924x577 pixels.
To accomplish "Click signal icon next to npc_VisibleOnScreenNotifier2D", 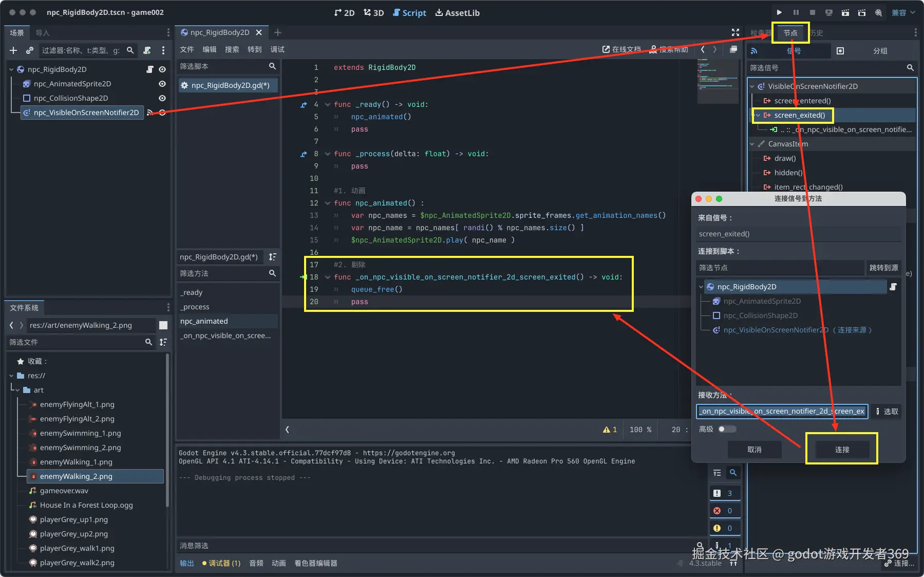I will pyautogui.click(x=150, y=113).
